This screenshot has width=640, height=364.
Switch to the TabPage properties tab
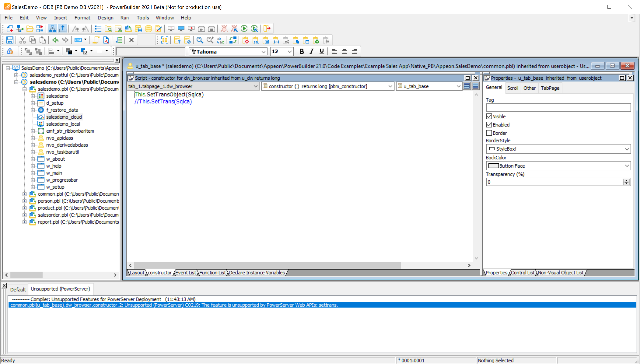click(x=550, y=88)
